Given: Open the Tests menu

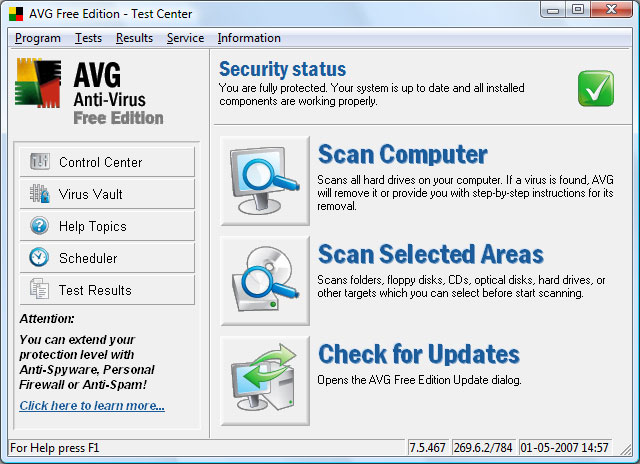Looking at the screenshot, I should [x=88, y=38].
